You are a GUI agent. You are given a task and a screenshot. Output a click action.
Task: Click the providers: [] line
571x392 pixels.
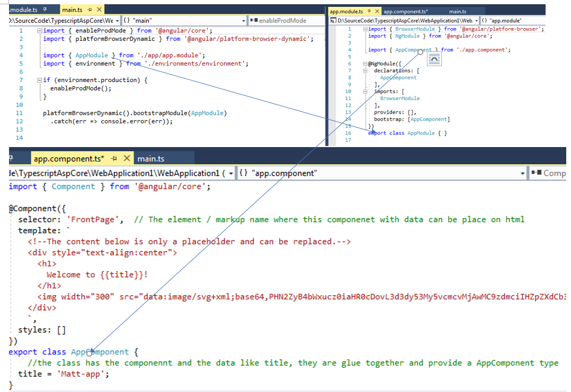pyautogui.click(x=395, y=112)
